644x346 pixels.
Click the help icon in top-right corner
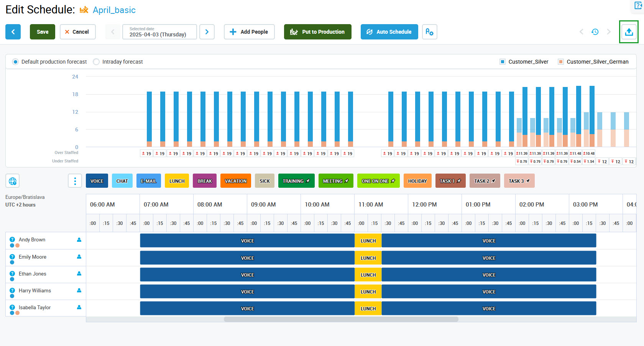coord(638,5)
